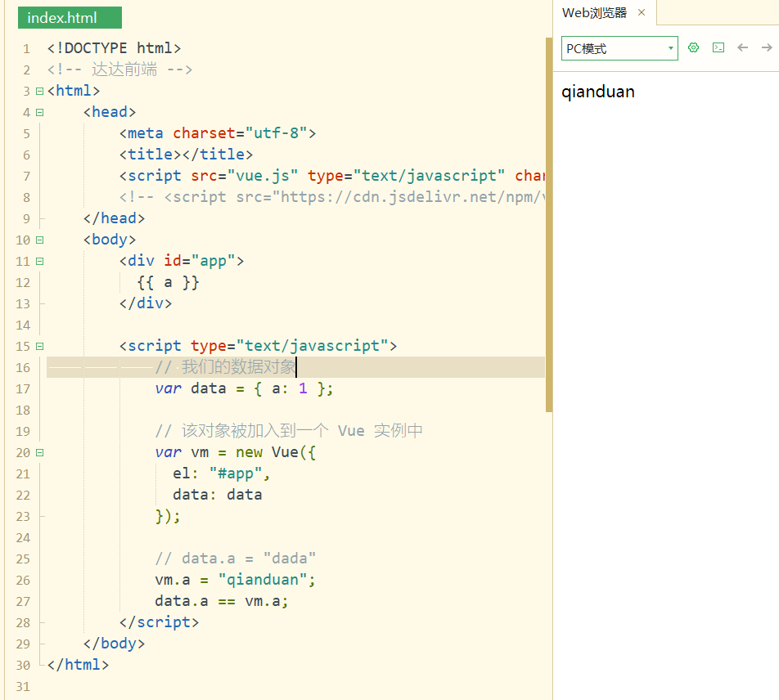Click the qianduan text in browser preview
Viewport: 779px width, 700px height.
click(598, 92)
